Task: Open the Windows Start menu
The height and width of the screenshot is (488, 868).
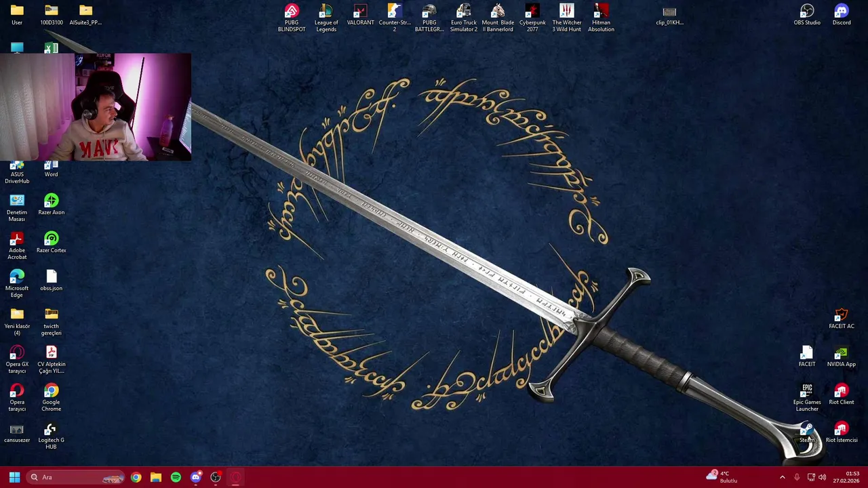Action: [x=14, y=477]
